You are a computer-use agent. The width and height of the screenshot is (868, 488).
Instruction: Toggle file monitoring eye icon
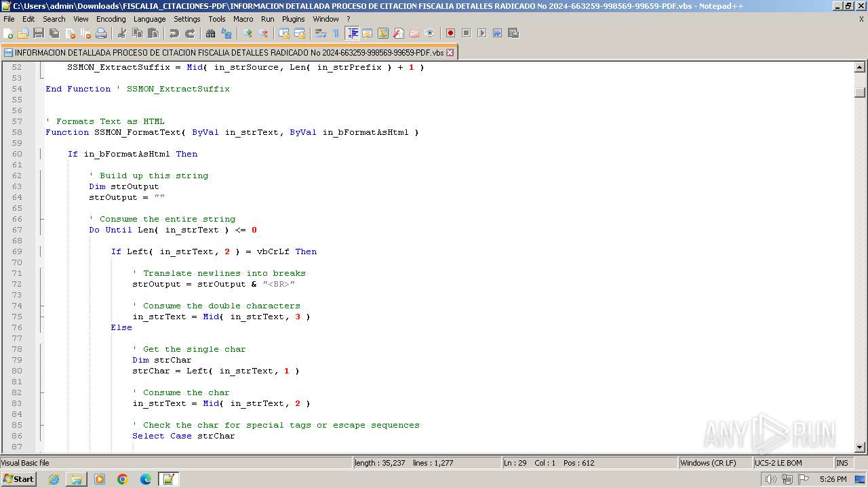click(x=430, y=33)
